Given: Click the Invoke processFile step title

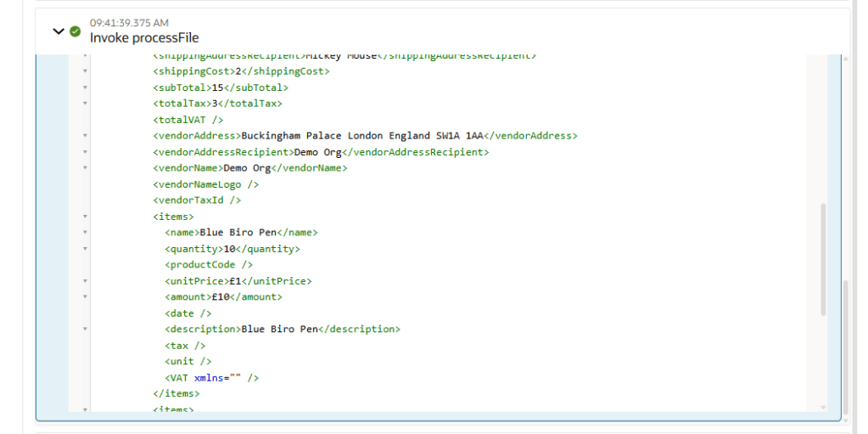Looking at the screenshot, I should click(x=144, y=37).
